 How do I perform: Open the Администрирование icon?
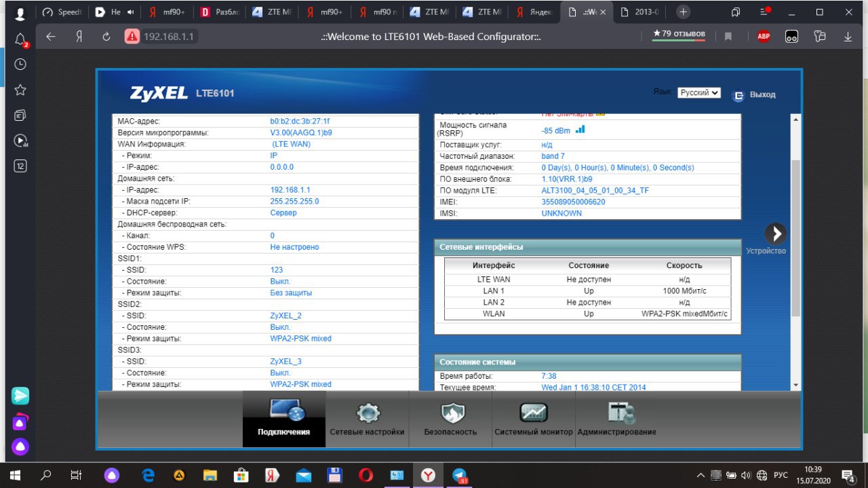pos(621,412)
